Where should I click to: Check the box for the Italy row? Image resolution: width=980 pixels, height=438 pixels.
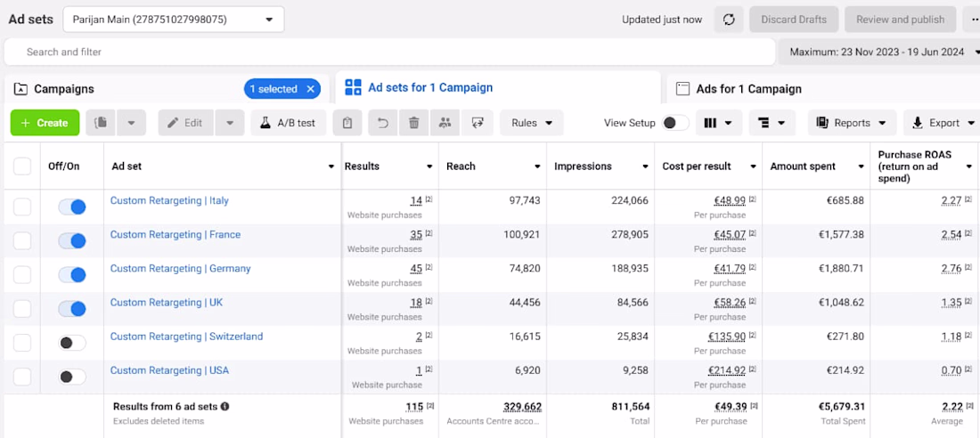(22, 207)
